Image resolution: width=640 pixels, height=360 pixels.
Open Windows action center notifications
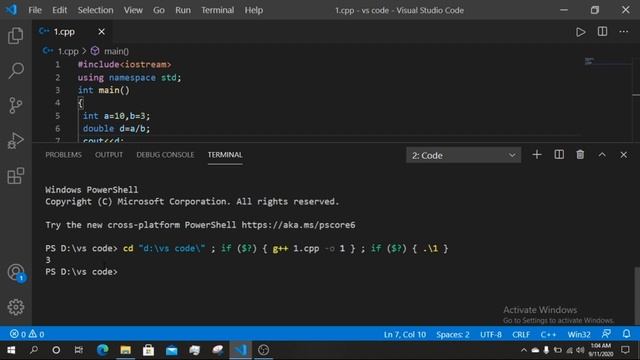tap(625, 350)
